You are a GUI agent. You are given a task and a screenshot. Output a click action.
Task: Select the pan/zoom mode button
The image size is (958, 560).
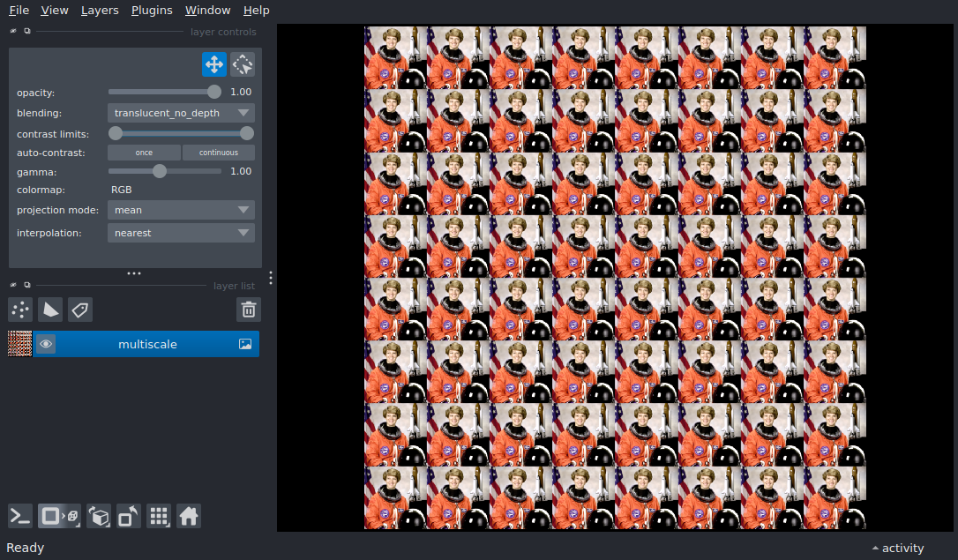(214, 64)
